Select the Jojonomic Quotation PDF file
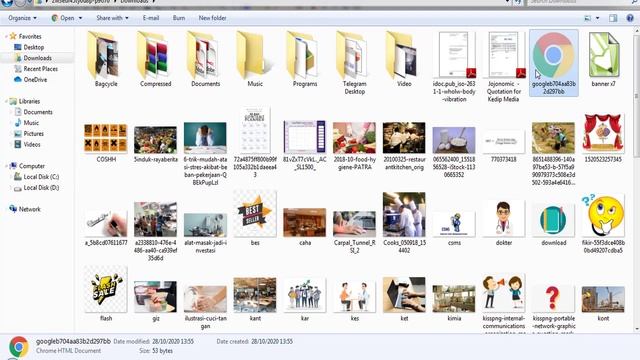 [504, 55]
